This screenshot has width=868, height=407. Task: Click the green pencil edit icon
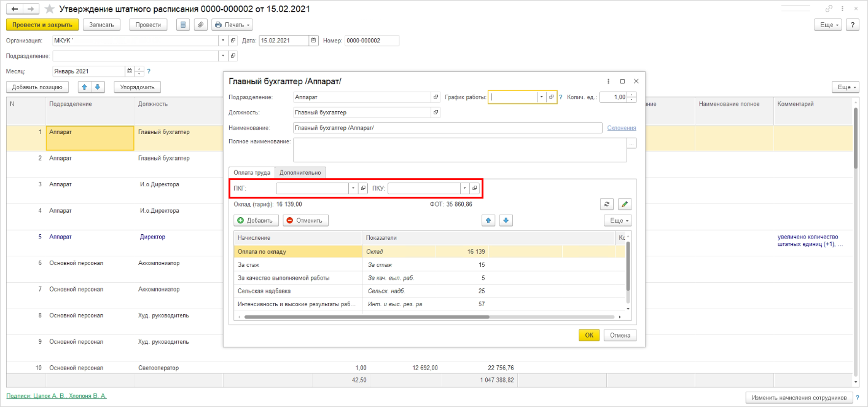625,204
